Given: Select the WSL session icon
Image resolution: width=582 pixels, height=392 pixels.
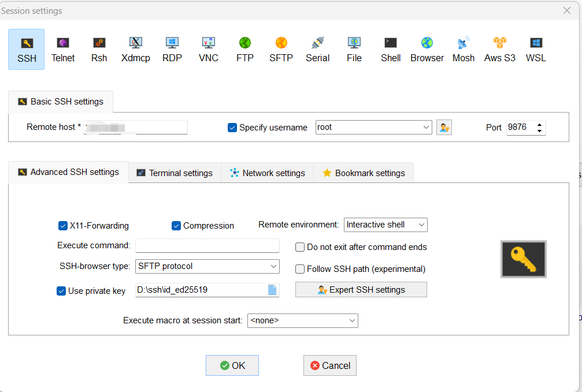Looking at the screenshot, I should [x=535, y=49].
